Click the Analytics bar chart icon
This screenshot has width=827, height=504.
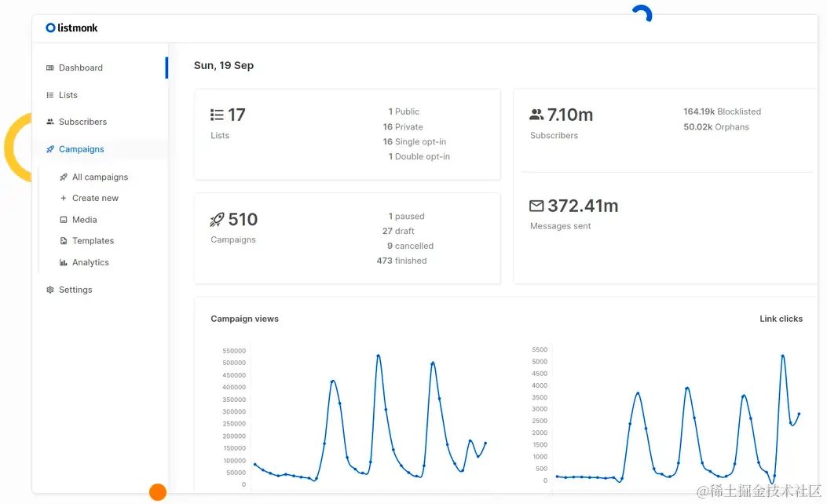click(x=64, y=262)
